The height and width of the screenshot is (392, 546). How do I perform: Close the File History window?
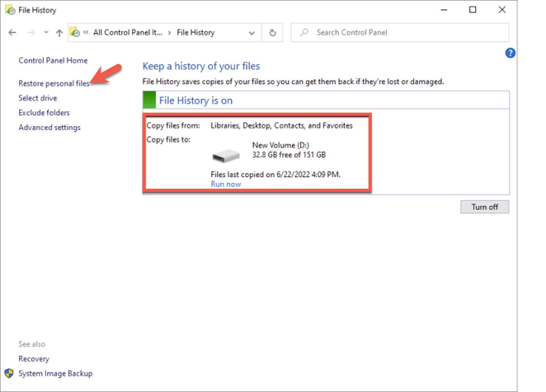click(502, 10)
